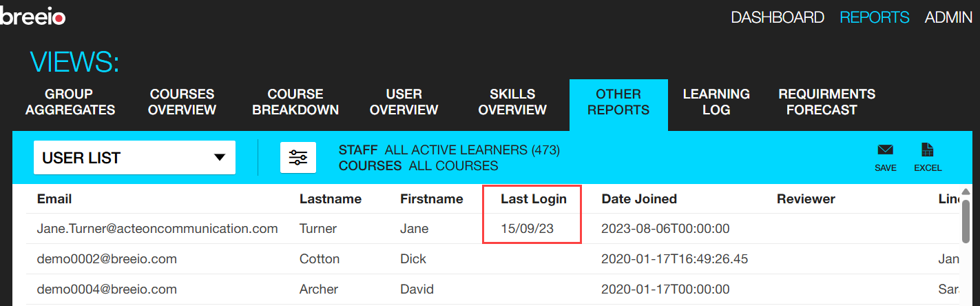
Task: Open the DASHBOARD menu
Action: click(x=778, y=18)
